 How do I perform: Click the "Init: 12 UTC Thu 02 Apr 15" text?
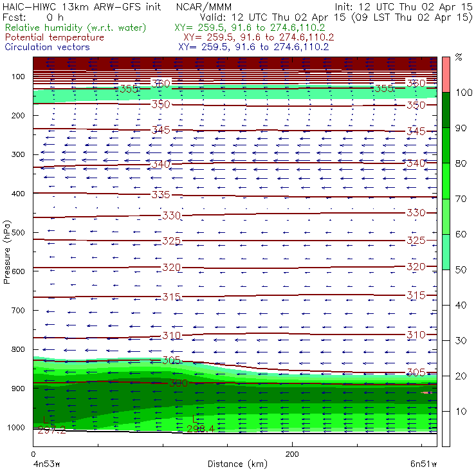(x=403, y=7)
